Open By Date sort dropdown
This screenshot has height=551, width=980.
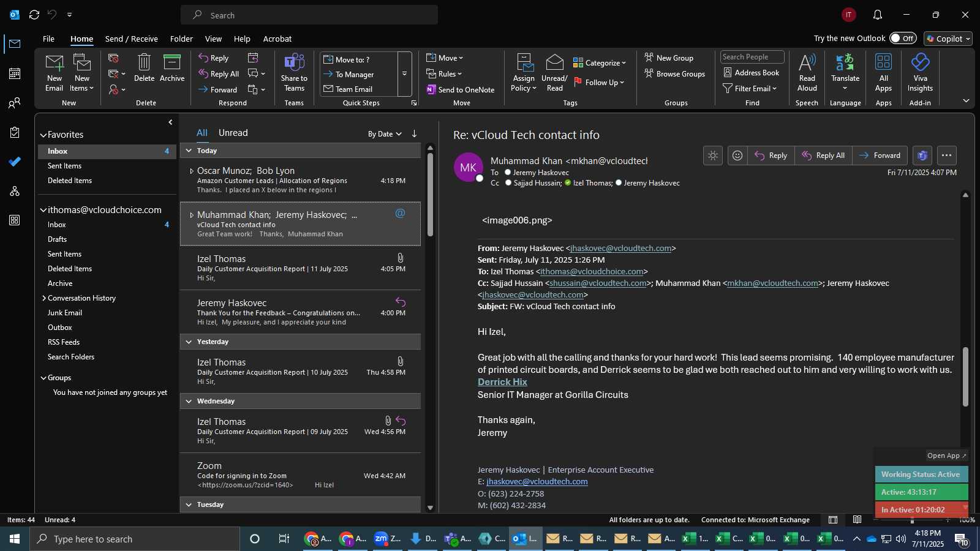point(385,133)
